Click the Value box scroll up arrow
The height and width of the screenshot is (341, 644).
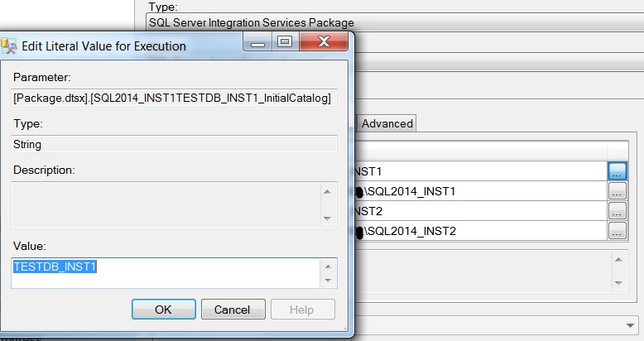point(328,267)
